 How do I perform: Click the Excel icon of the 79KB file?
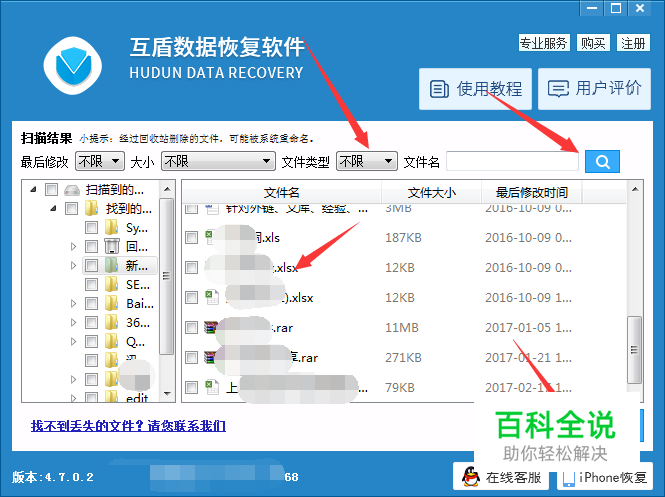pos(212,388)
